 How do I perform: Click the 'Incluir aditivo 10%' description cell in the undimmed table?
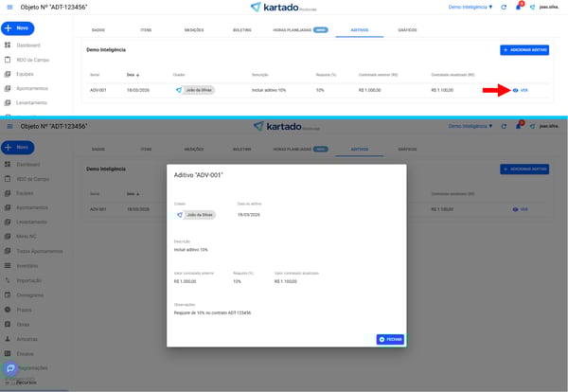pyautogui.click(x=269, y=90)
